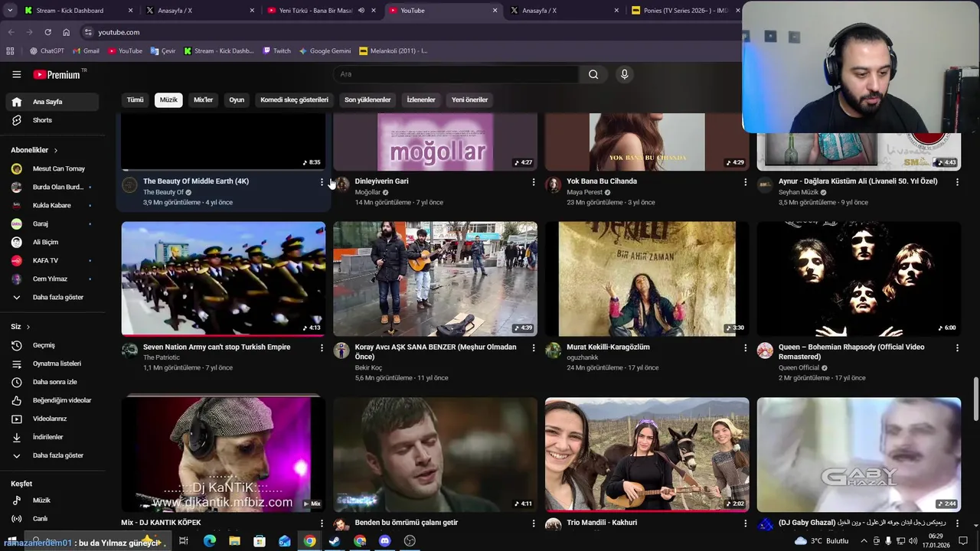This screenshot has height=551, width=980.
Task: Expand Siz section chevron
Action: (x=28, y=327)
